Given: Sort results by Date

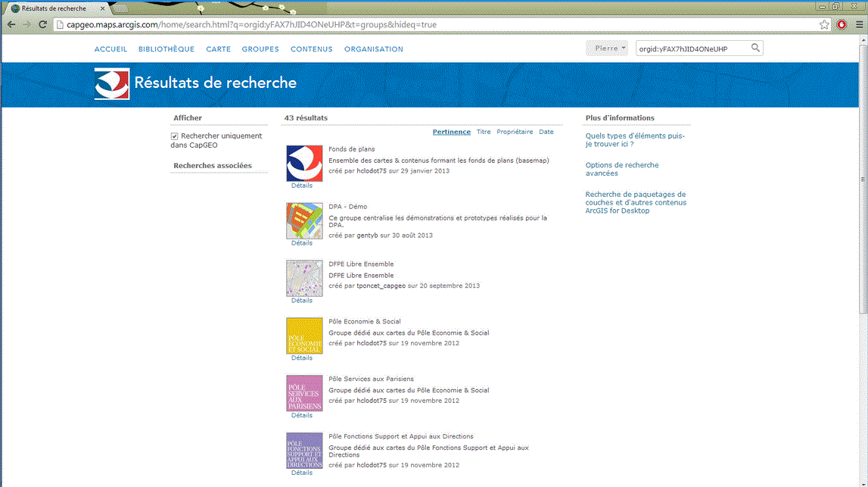Looking at the screenshot, I should tap(546, 132).
